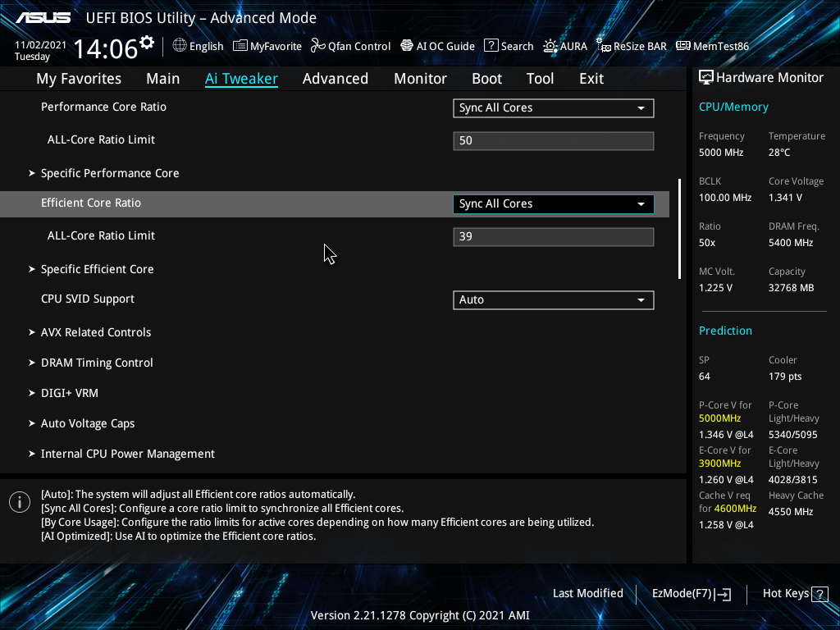Click the Hardware Monitor icon
Viewport: 840px width, 630px height.
pos(706,78)
